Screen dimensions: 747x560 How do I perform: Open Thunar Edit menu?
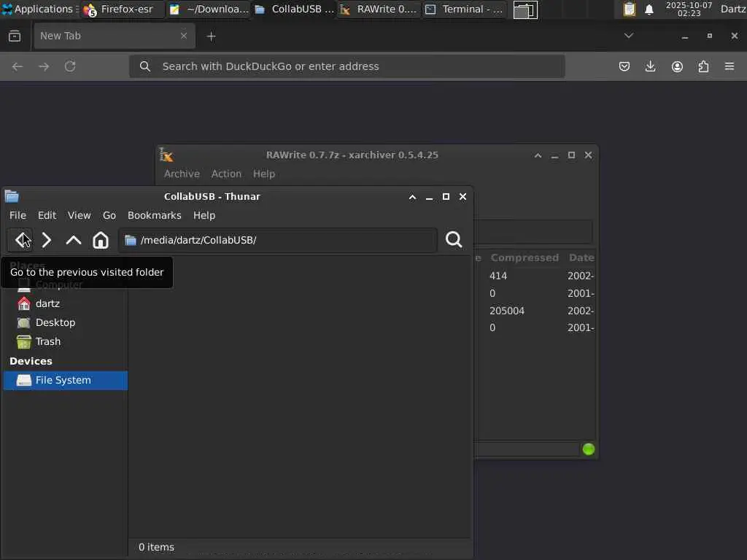pos(47,215)
